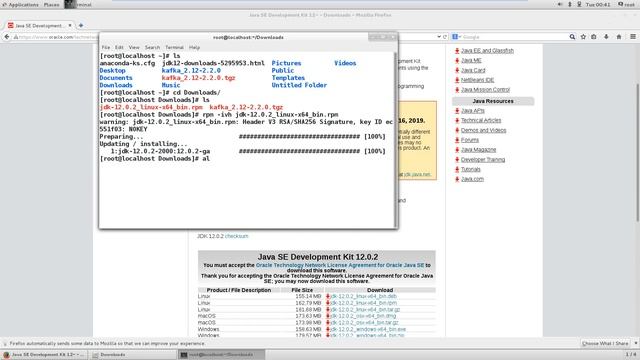
Task: Download jdk-12.0.2_linux-x64_bin.tar.gz
Action: 365,310
